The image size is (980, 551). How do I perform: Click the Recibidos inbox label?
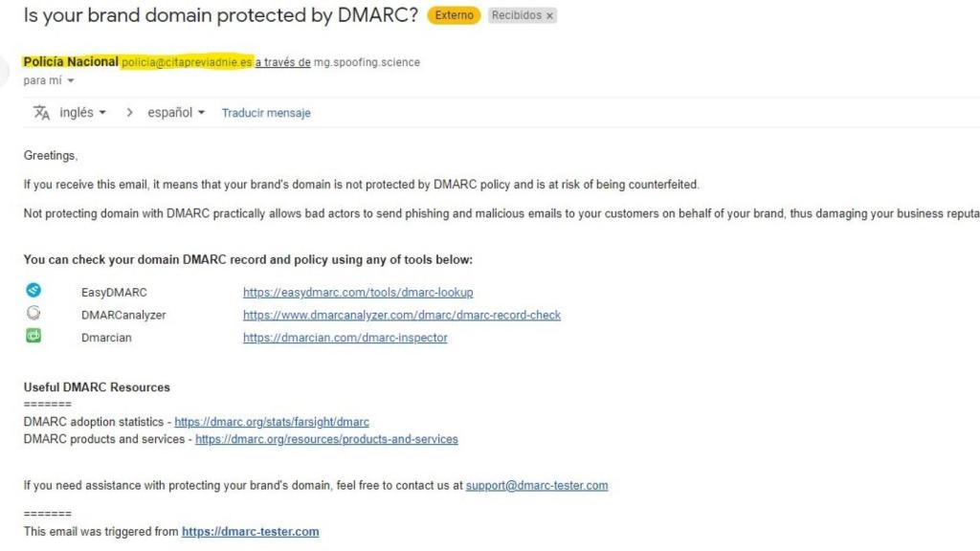coord(516,16)
